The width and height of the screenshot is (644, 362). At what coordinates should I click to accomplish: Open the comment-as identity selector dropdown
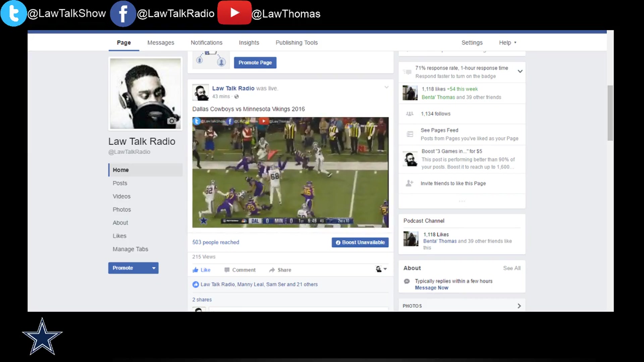(381, 269)
